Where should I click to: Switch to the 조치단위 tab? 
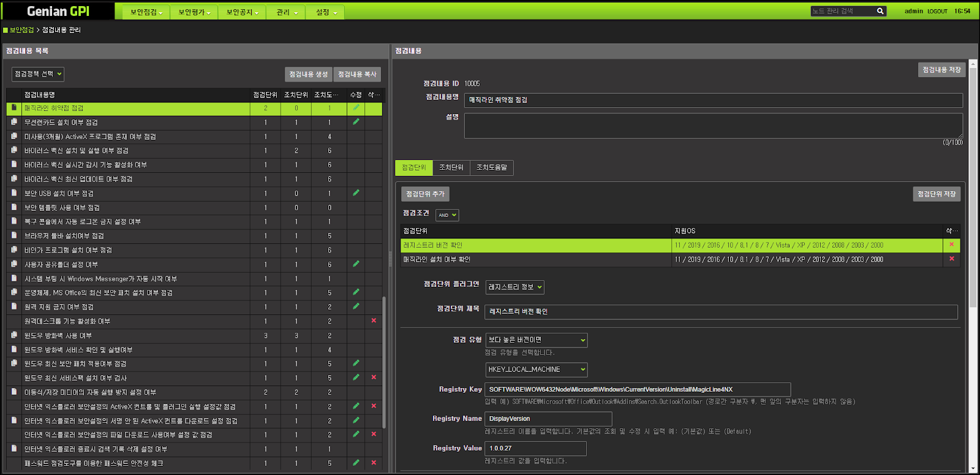(x=451, y=167)
